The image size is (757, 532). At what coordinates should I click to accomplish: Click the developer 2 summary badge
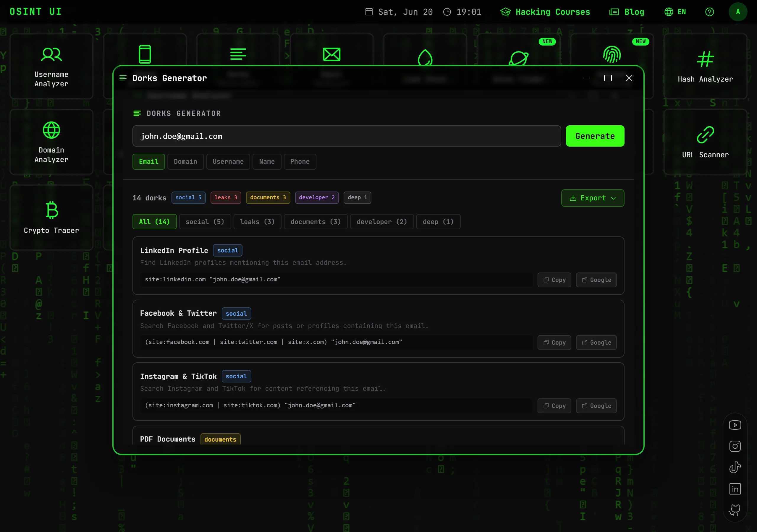point(316,197)
